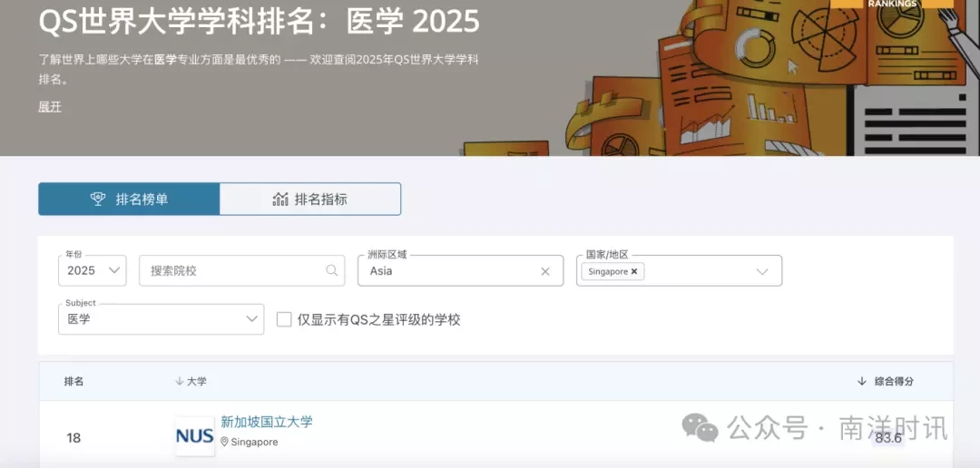Image resolution: width=980 pixels, height=468 pixels.
Task: Remove the Singapore tag using its x
Action: (633, 272)
